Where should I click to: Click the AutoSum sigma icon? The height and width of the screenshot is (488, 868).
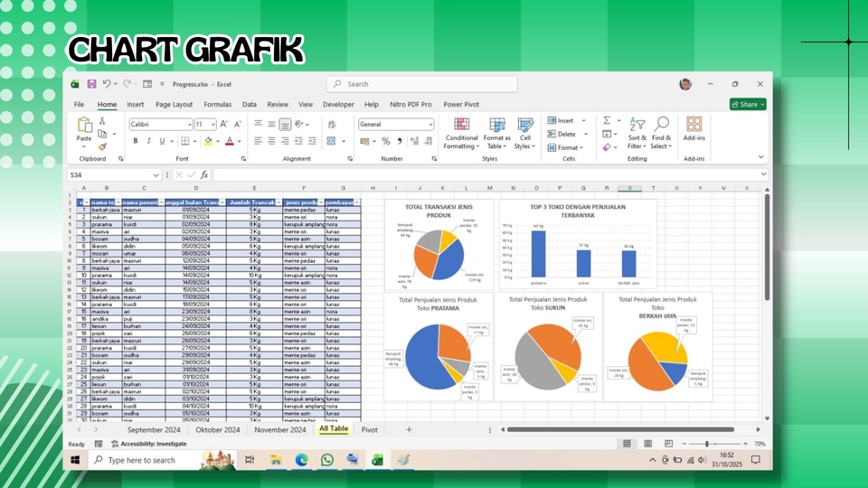[x=607, y=120]
